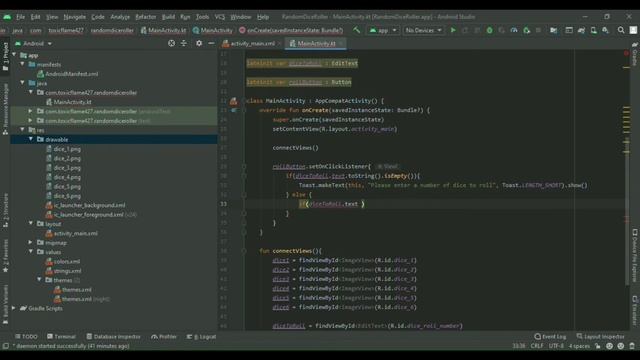Hide the Project panel with minus icon
The image size is (640, 360).
(x=211, y=43)
